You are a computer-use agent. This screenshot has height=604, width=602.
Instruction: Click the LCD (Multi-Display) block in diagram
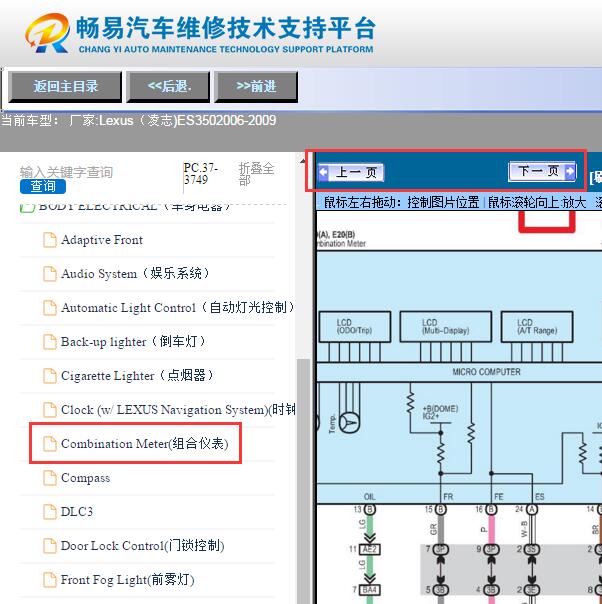tap(446, 327)
